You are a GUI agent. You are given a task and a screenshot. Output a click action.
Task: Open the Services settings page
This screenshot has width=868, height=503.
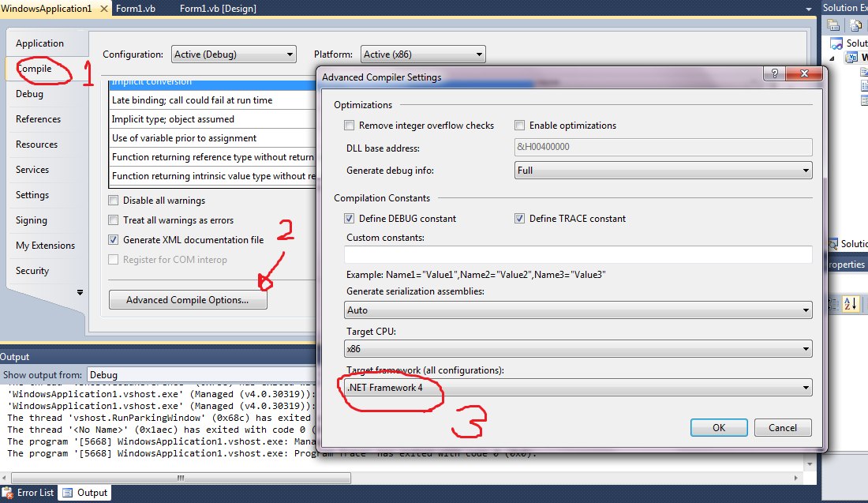(x=47, y=170)
